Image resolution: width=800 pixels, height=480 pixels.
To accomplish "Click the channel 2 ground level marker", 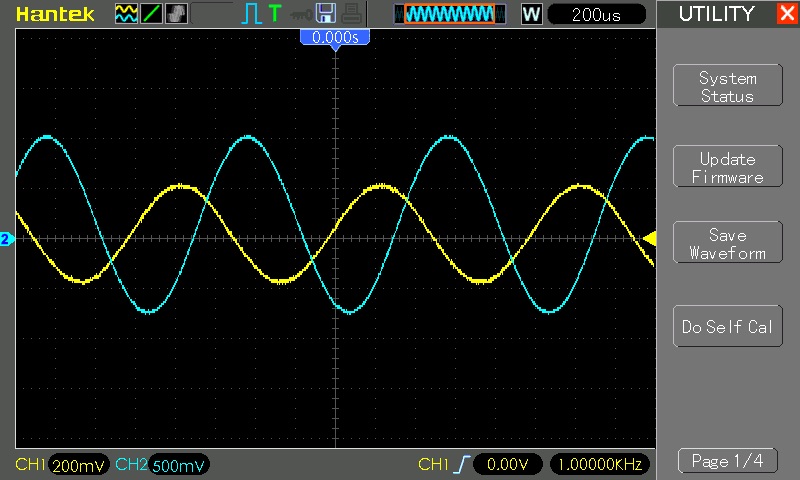I will (7, 239).
